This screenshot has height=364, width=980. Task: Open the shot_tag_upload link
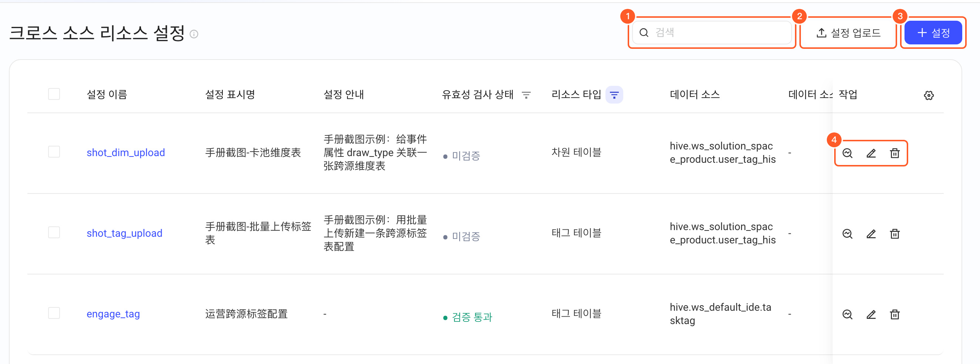point(124,233)
